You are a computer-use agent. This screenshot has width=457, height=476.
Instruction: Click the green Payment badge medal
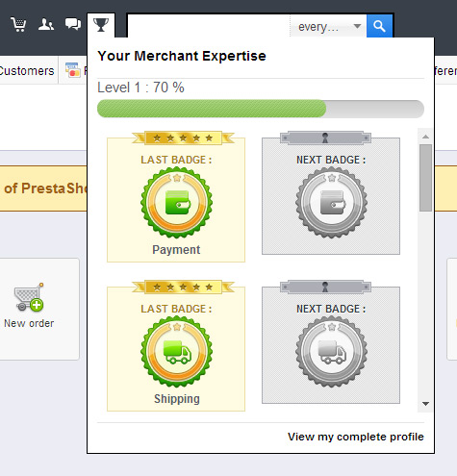(x=176, y=202)
